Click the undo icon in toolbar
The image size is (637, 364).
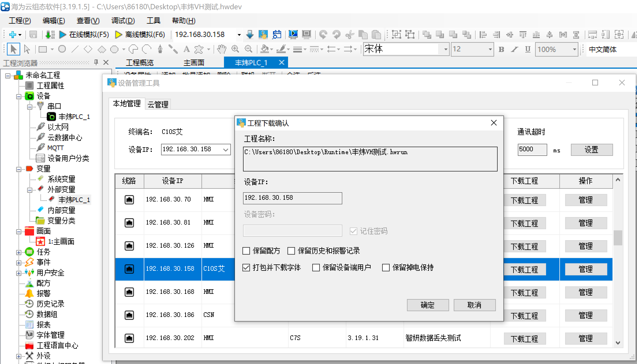323,35
